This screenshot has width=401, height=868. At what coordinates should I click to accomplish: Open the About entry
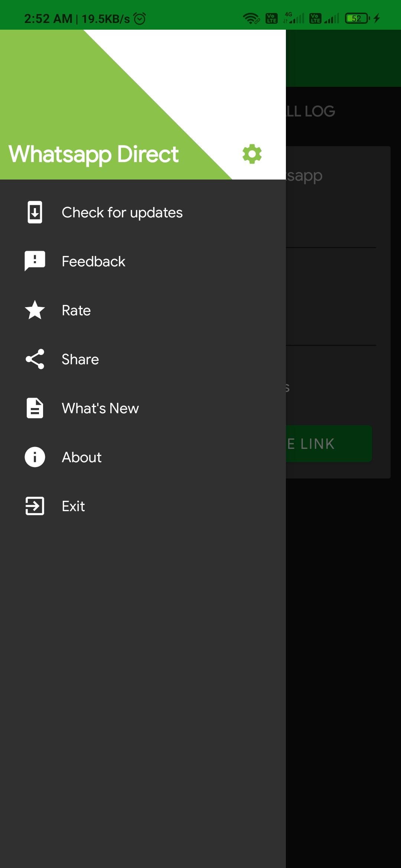click(143, 457)
